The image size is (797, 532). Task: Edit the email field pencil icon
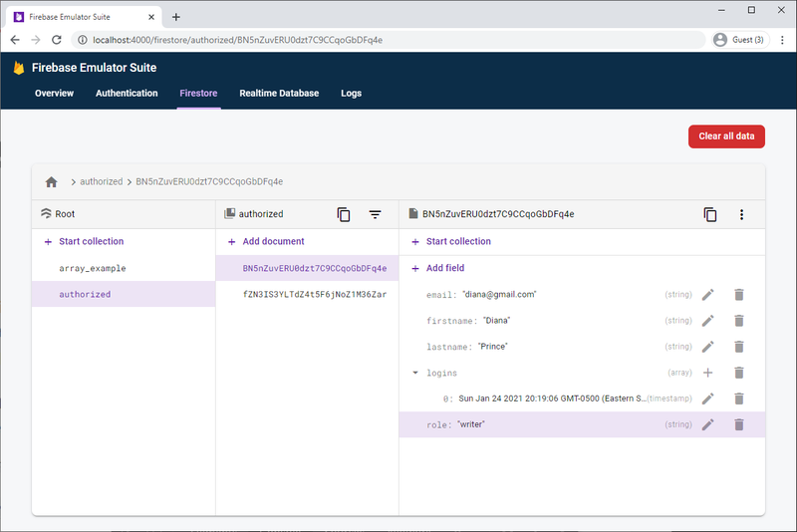pos(708,295)
